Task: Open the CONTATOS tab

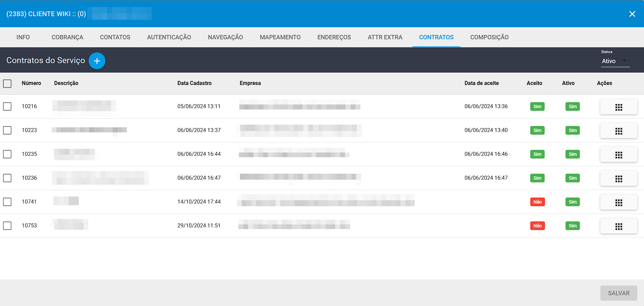Action: click(x=115, y=37)
